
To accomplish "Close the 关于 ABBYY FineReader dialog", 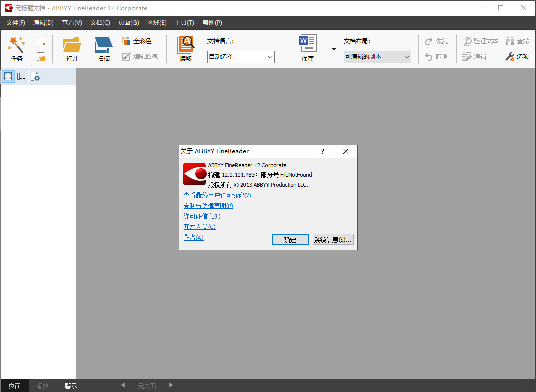I will 346,151.
